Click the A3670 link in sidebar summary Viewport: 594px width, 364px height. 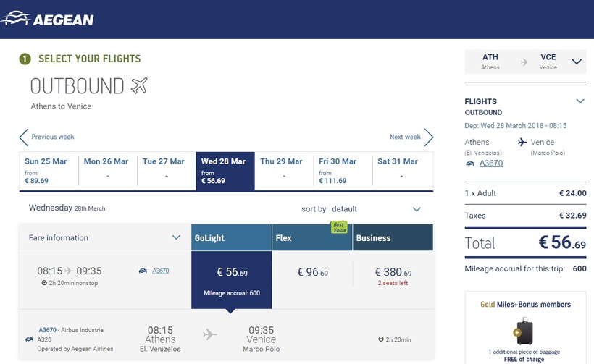pyautogui.click(x=491, y=164)
